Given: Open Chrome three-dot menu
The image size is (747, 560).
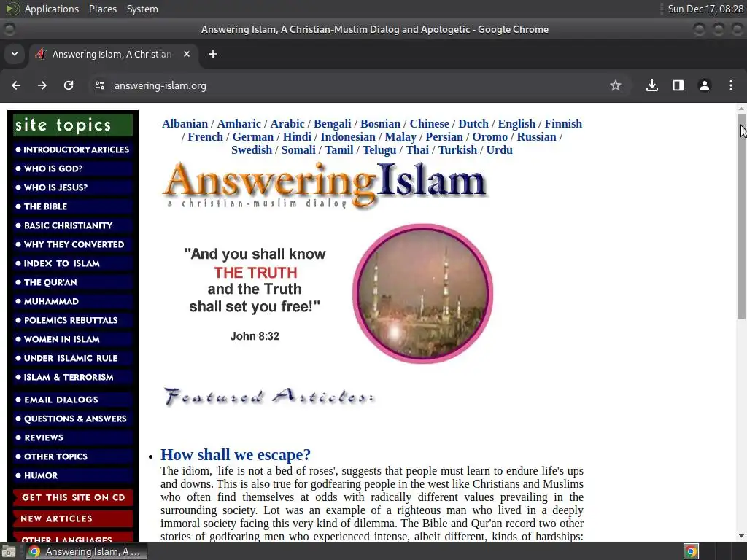Looking at the screenshot, I should (731, 85).
